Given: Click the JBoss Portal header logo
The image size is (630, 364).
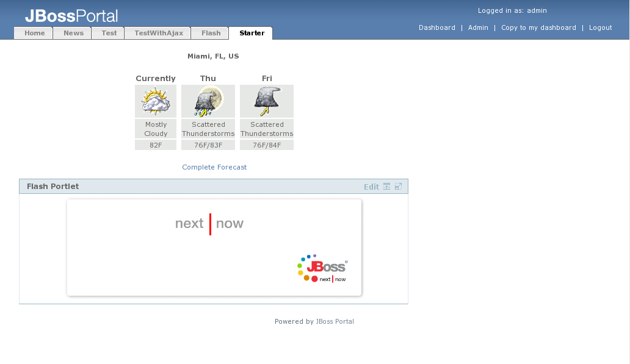Looking at the screenshot, I should point(71,16).
